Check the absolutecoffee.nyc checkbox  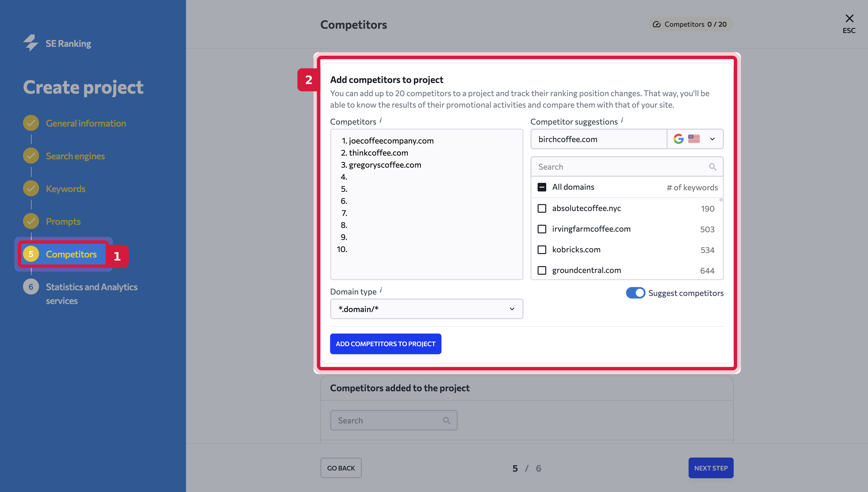click(542, 208)
